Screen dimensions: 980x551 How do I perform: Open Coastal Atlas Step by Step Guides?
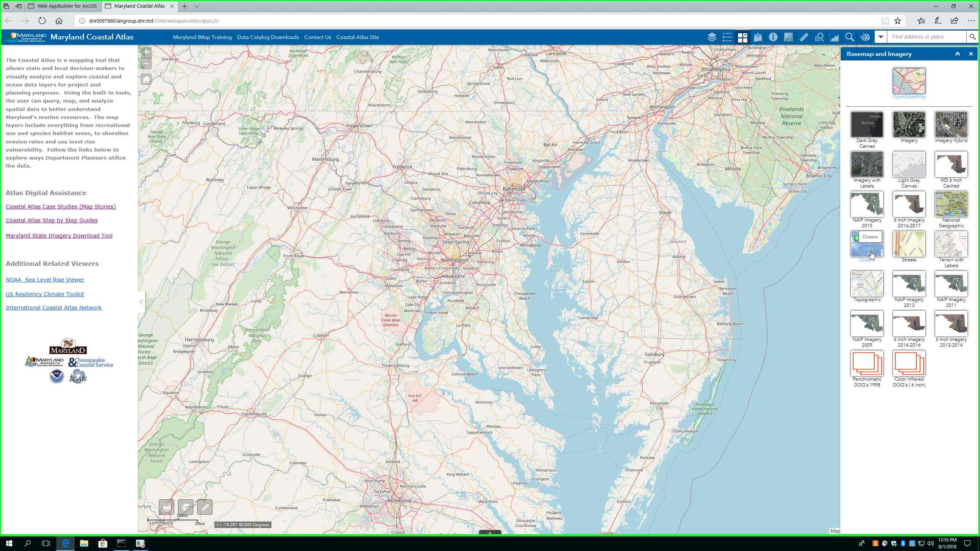[52, 220]
